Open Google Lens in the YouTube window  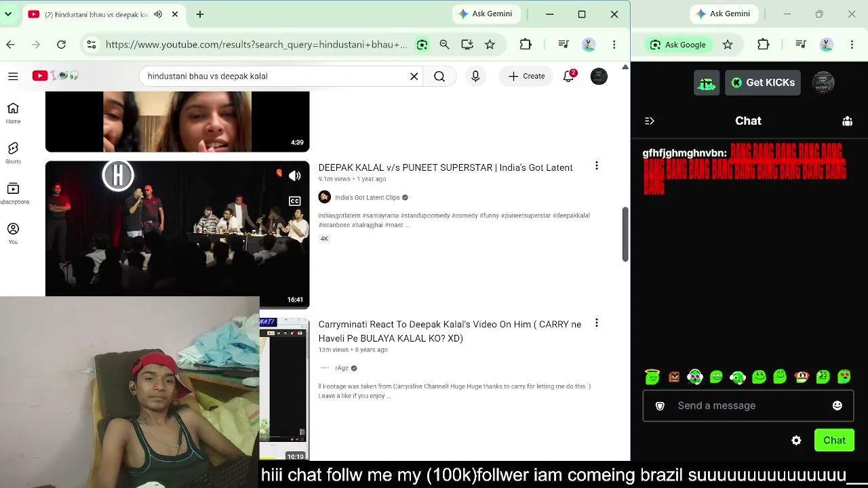[422, 45]
